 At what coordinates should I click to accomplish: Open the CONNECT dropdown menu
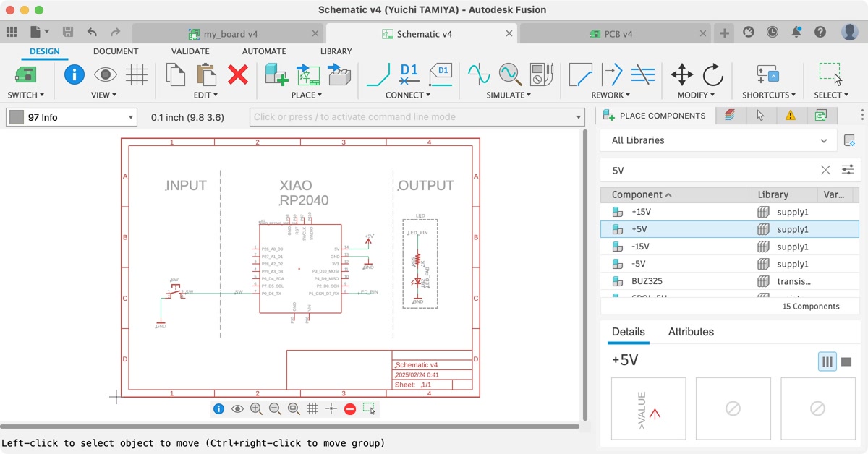click(x=408, y=95)
